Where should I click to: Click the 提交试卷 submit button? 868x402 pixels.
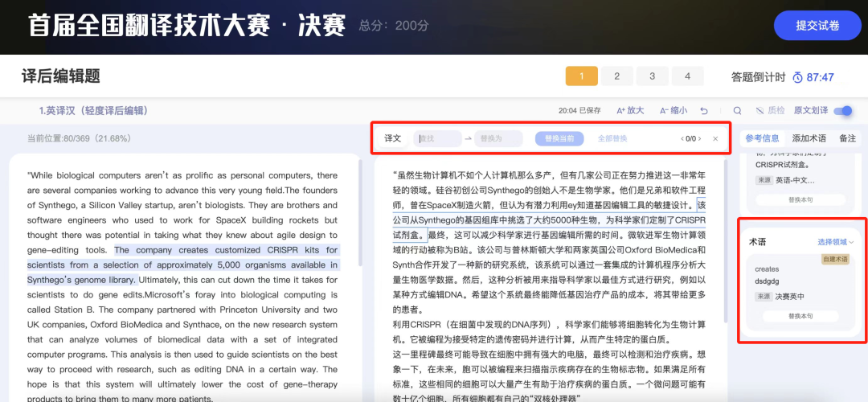tap(817, 26)
